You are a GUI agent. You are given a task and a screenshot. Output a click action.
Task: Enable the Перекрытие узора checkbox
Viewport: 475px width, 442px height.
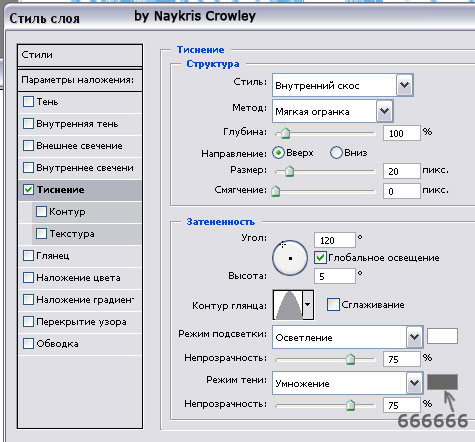pyautogui.click(x=28, y=321)
